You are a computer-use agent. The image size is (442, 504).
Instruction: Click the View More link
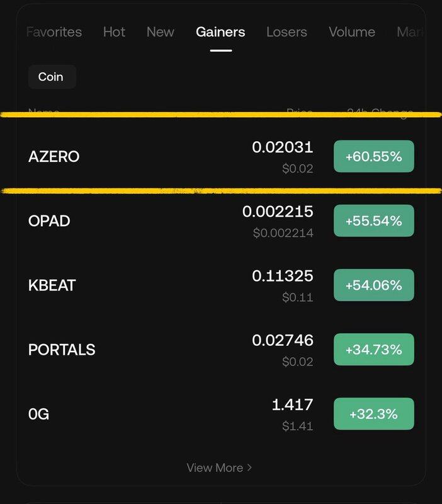215,467
